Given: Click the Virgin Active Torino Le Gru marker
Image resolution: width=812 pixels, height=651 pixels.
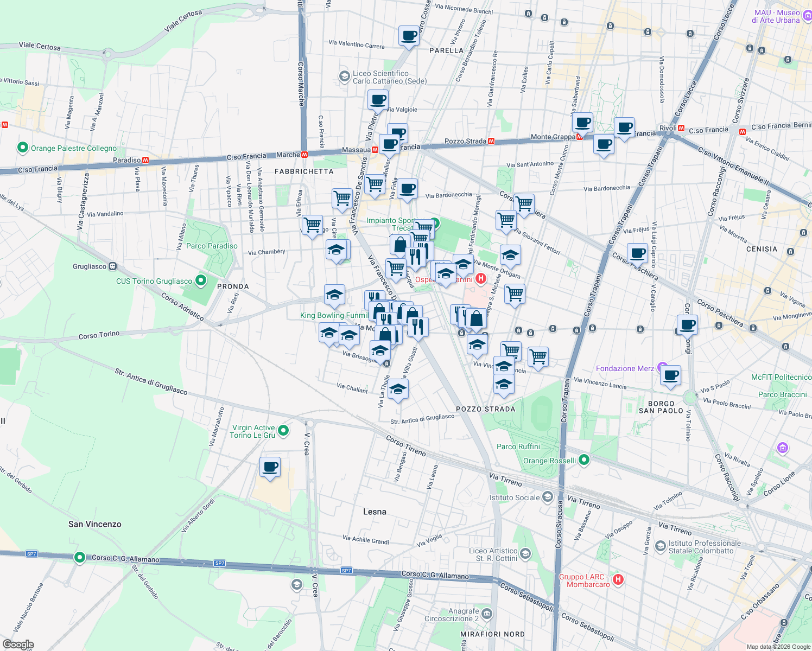Looking at the screenshot, I should (x=283, y=429).
